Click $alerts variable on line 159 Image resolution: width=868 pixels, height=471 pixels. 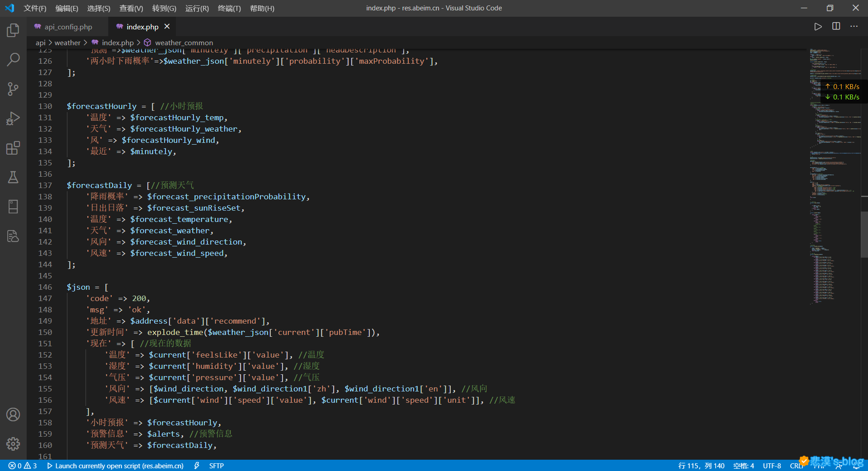(163, 434)
